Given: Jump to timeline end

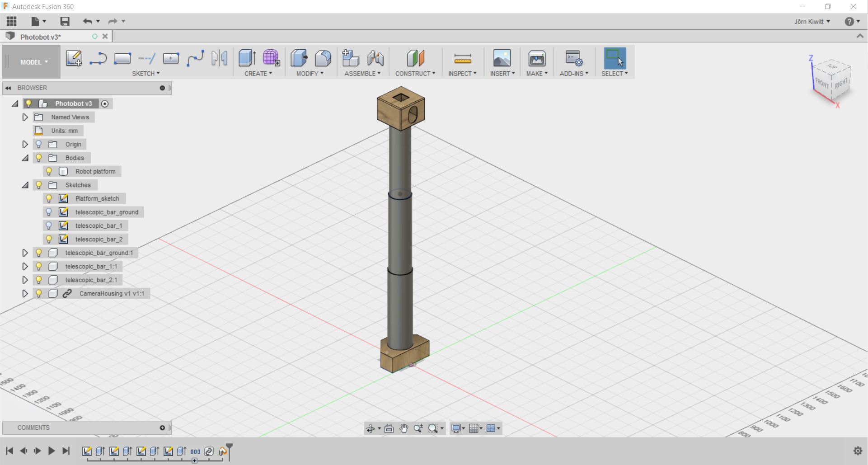Looking at the screenshot, I should [x=66, y=451].
